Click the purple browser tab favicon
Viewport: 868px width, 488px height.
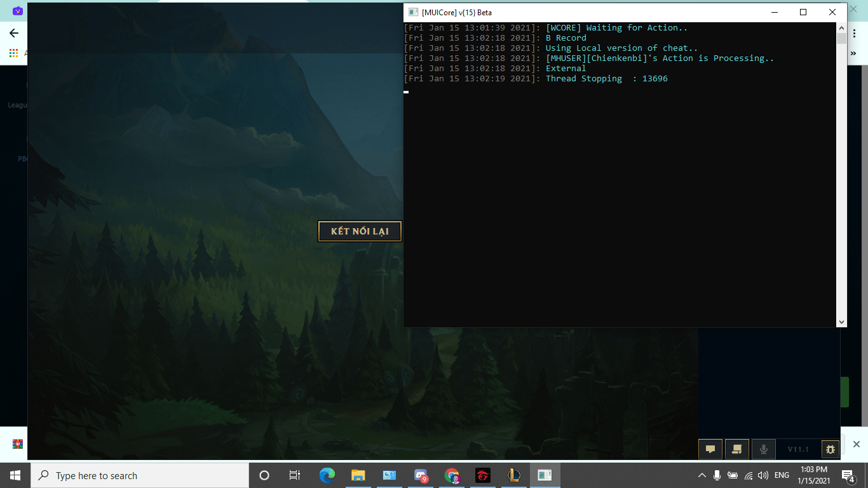tap(17, 11)
